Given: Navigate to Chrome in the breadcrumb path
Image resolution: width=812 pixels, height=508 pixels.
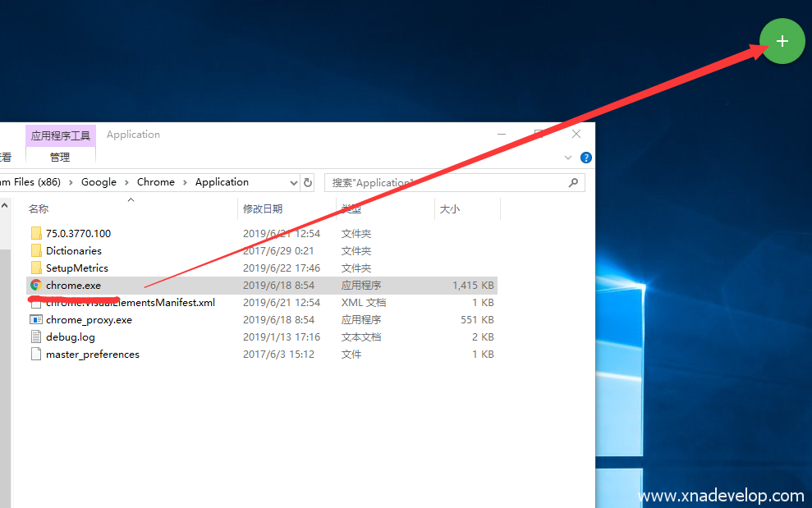Looking at the screenshot, I should pos(155,182).
